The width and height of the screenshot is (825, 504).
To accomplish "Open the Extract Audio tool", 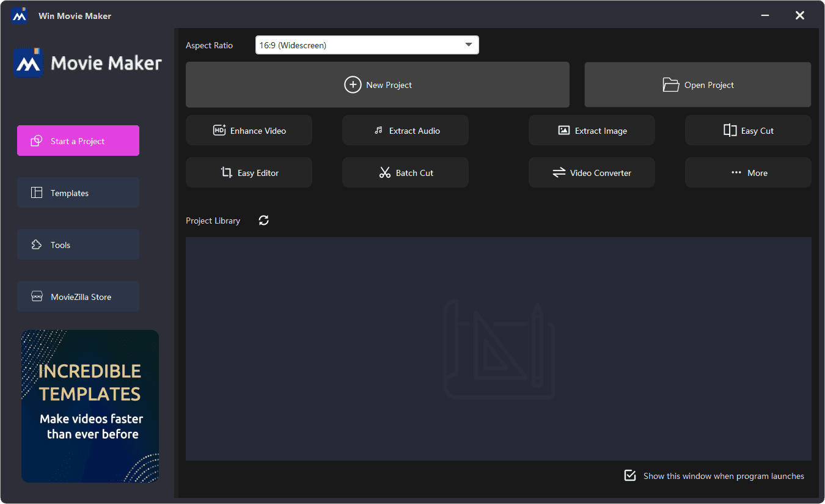I will point(405,130).
